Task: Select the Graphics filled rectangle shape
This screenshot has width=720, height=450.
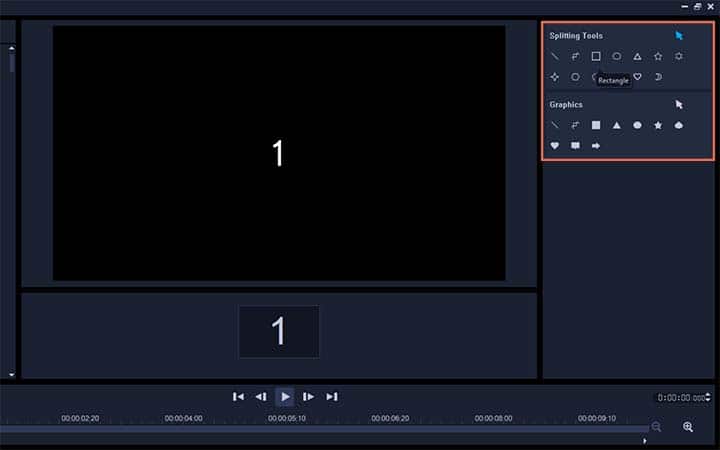Action: pos(596,125)
